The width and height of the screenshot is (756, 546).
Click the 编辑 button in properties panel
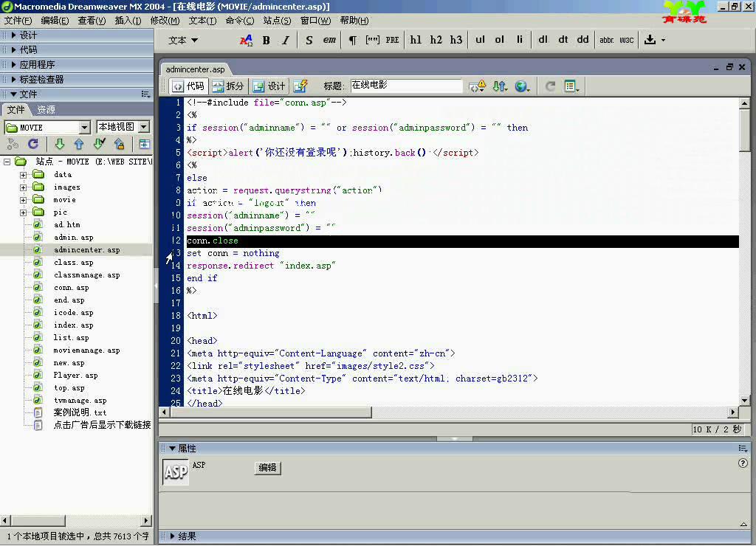(267, 468)
